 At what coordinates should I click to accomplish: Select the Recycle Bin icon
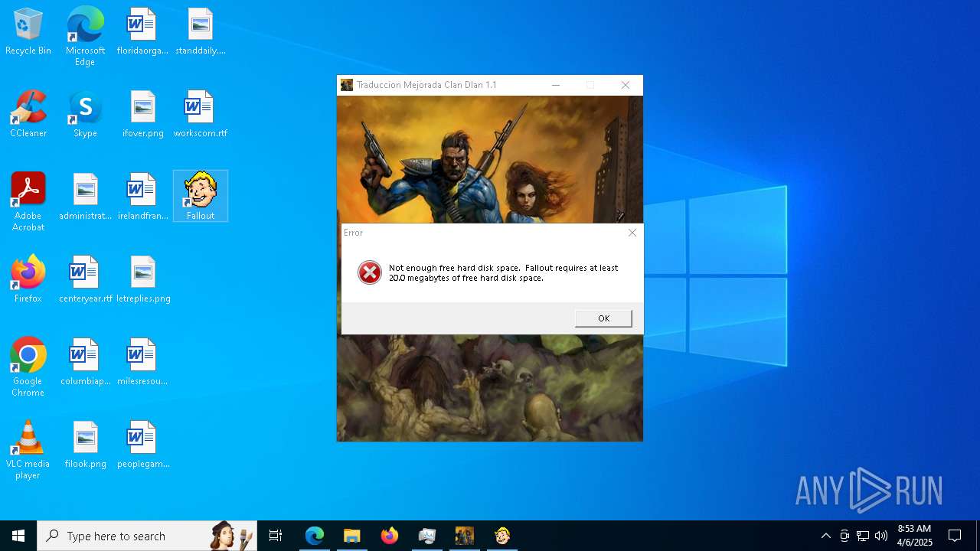pos(28,31)
